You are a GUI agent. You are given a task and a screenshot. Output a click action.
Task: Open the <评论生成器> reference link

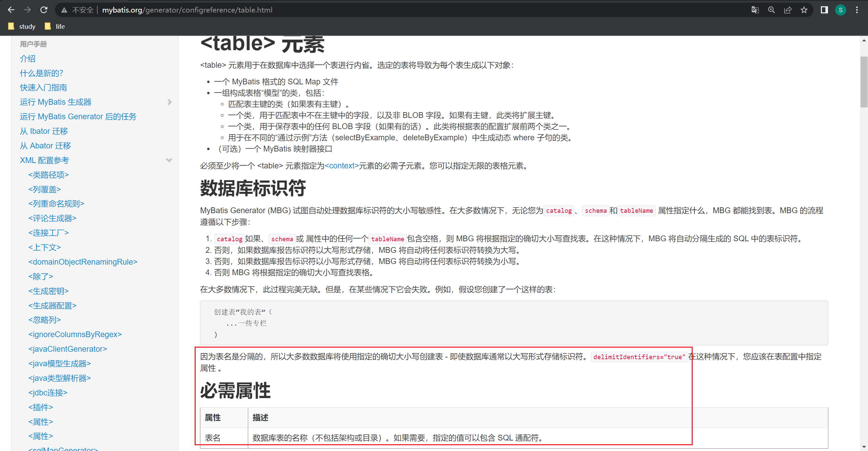[52, 218]
